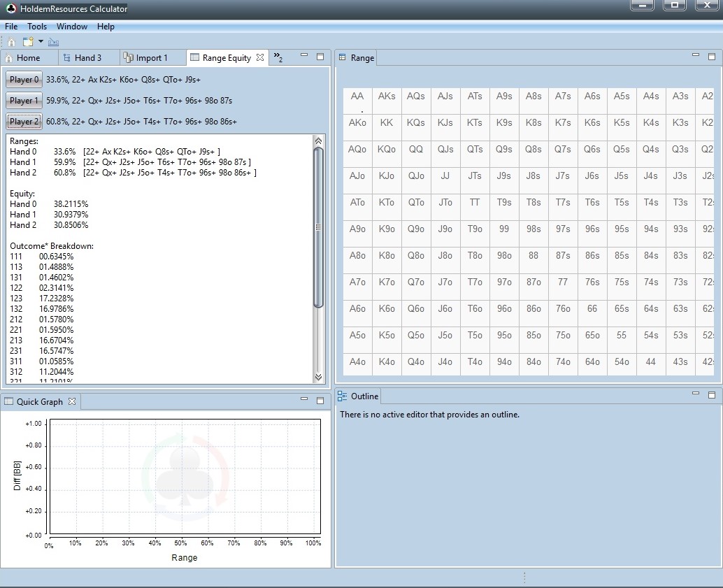The height and width of the screenshot is (588, 723).
Task: Select the A4o hand cell
Action: (x=357, y=366)
